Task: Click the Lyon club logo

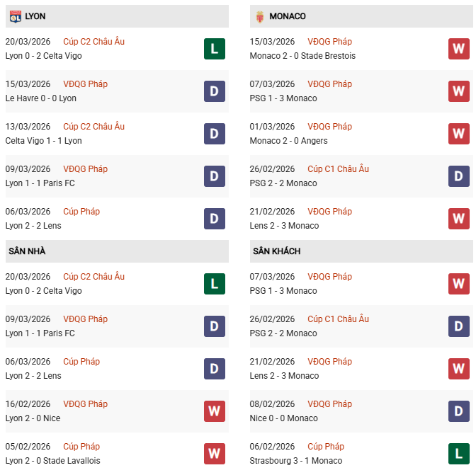Action: 14,16
